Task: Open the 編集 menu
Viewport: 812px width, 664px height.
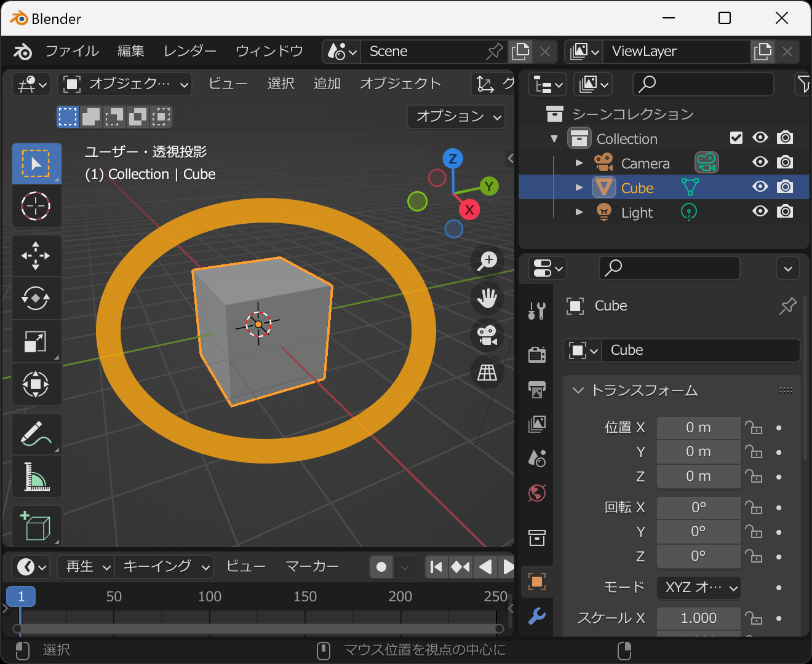Action: pyautogui.click(x=131, y=51)
